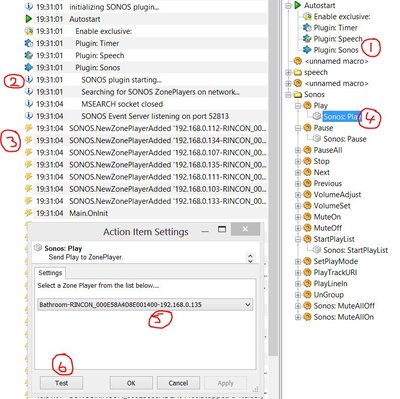Click the resize grip corner of the dialog
Screen dimensions: 400x399
point(255,389)
